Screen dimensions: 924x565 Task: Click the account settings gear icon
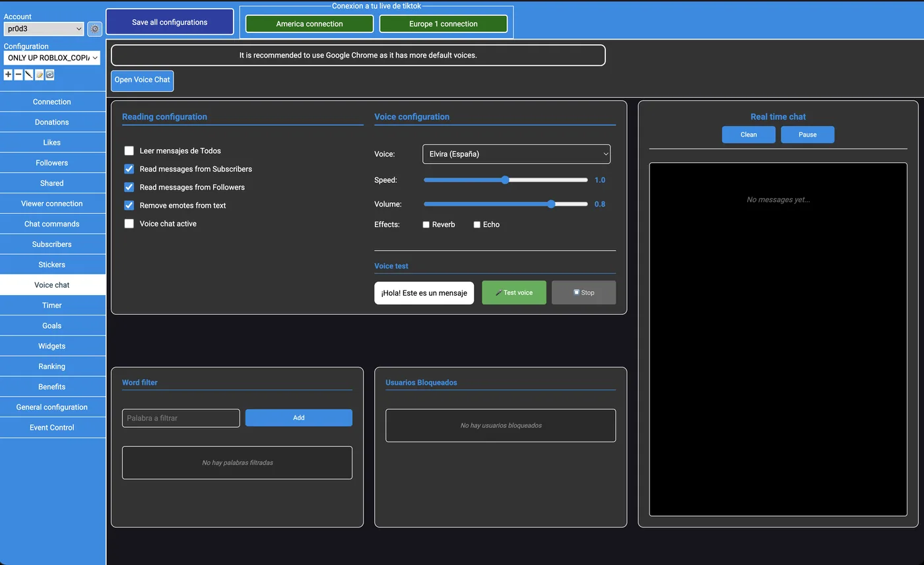(94, 29)
